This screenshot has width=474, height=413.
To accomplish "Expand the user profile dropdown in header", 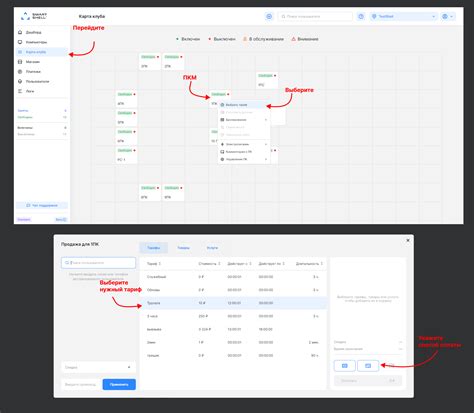I will (x=448, y=16).
